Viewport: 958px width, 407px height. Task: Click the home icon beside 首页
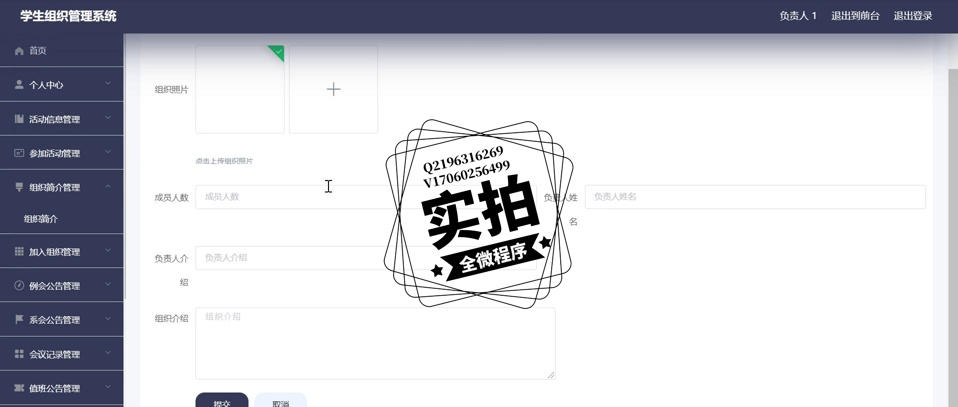point(19,51)
